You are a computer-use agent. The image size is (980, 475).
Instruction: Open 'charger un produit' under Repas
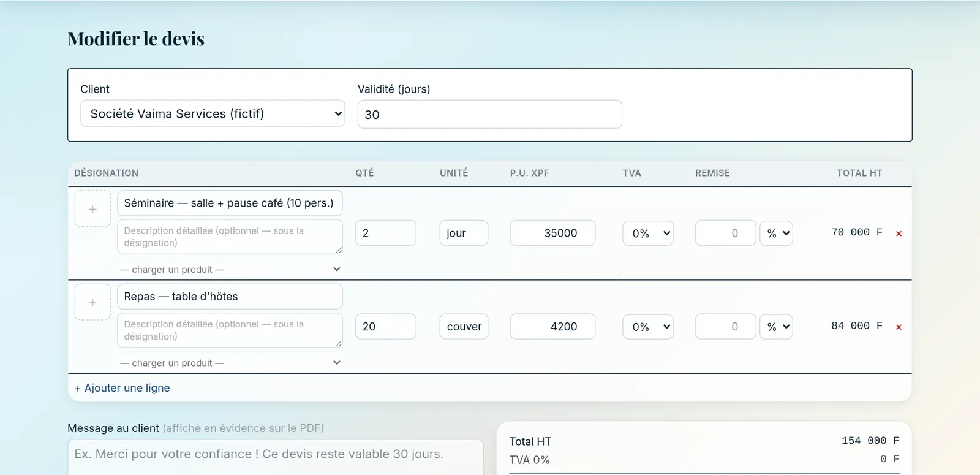(230, 363)
